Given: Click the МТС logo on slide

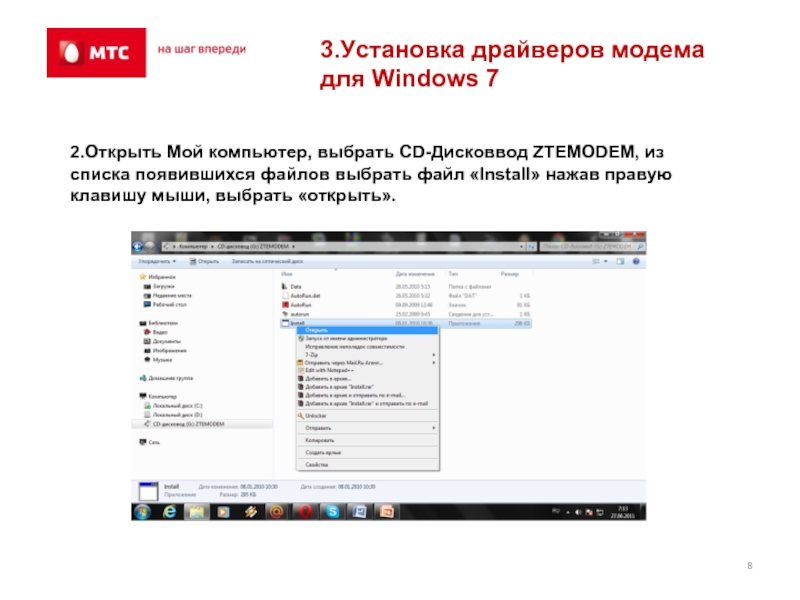Looking at the screenshot, I should point(96,53).
